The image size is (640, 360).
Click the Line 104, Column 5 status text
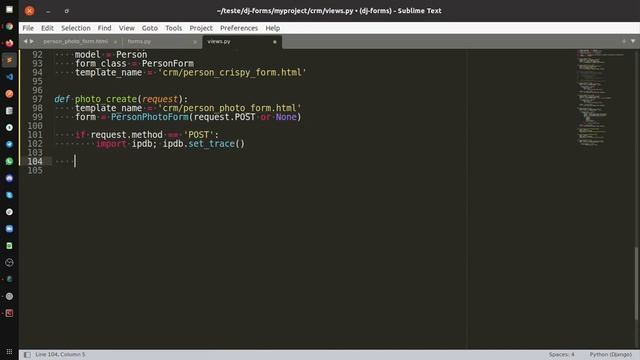(60, 355)
